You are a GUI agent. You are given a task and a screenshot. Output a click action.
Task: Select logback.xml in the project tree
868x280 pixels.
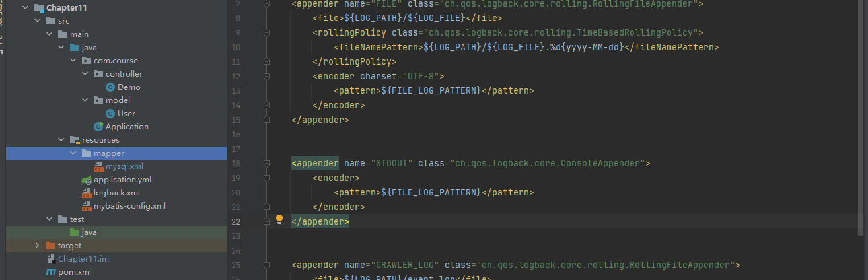(x=117, y=193)
